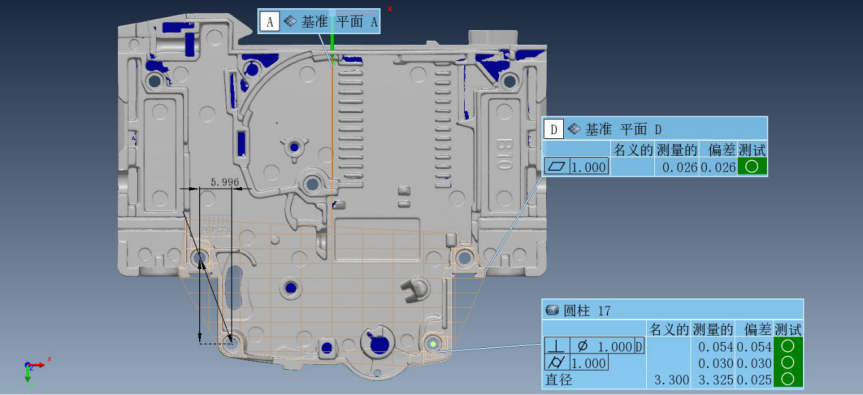Select the datum plane icon in annotation D

tap(574, 129)
